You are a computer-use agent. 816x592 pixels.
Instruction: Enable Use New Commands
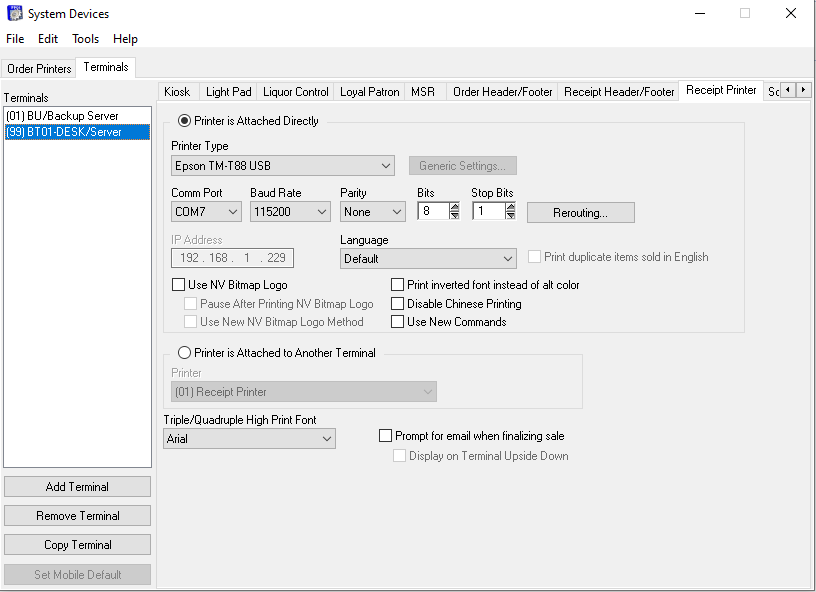coord(397,321)
